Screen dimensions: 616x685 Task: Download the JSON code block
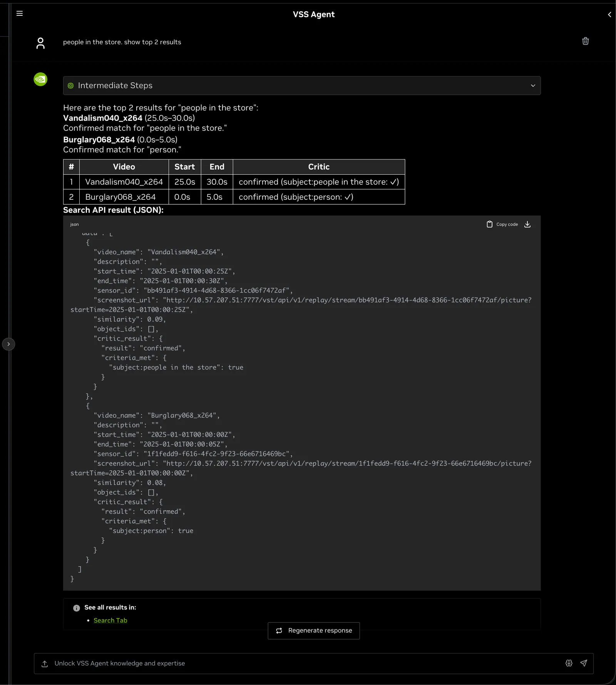(527, 224)
